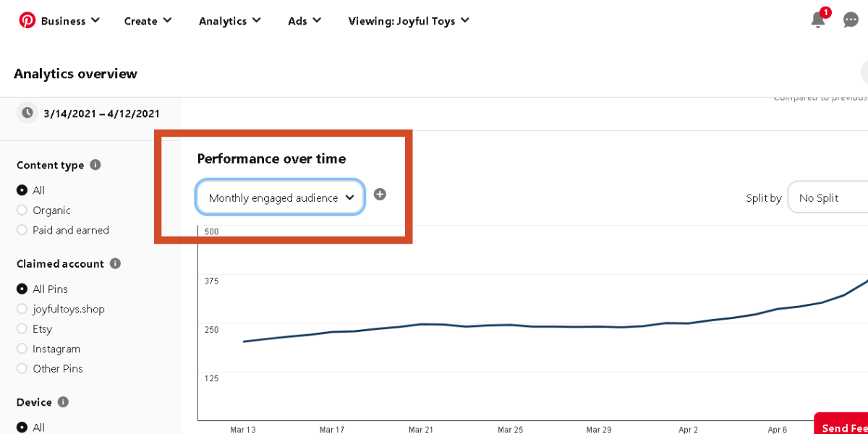Click the 3/14/2021 – 4/12/2021 date range

pyautogui.click(x=101, y=114)
